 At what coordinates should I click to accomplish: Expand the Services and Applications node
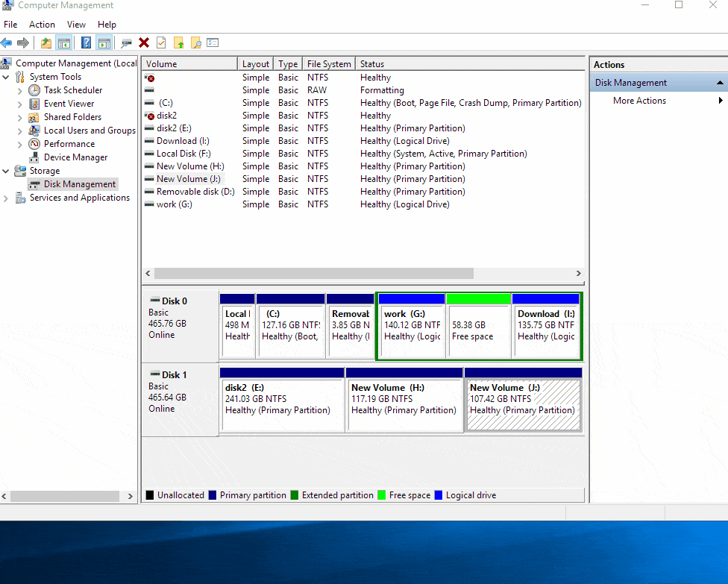tap(6, 197)
